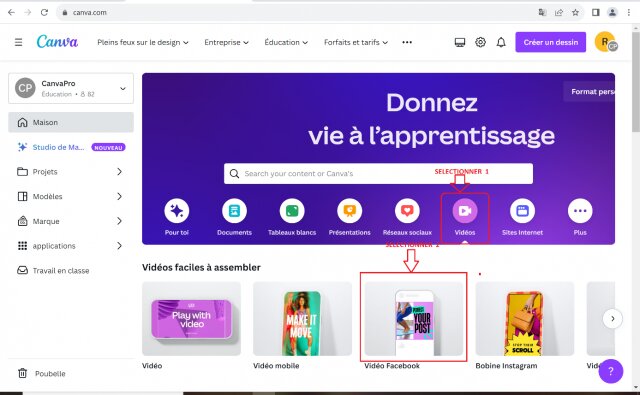
Task: Reload the page with refresh icon
Action: [x=44, y=12]
